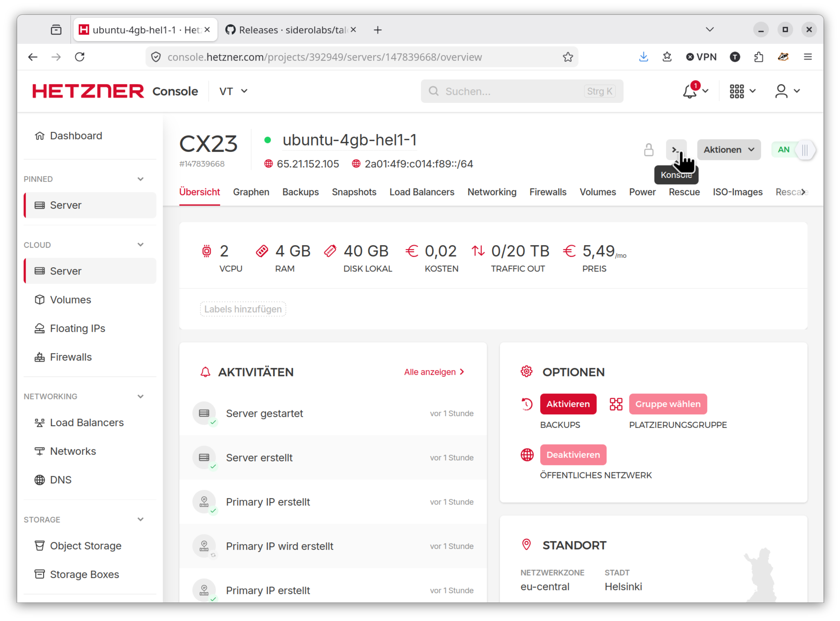This screenshot has height=621, width=840.
Task: Collapse the Cloud sidebar section
Action: [141, 245]
